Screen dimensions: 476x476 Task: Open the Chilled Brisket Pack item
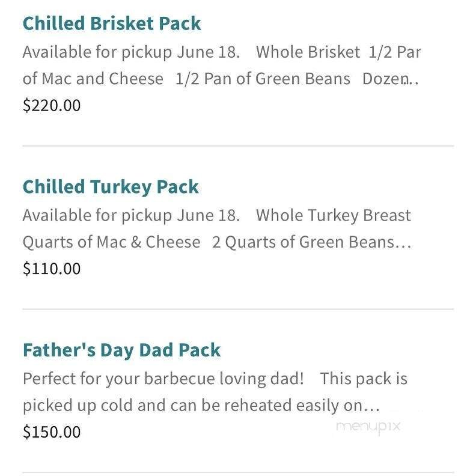111,23
